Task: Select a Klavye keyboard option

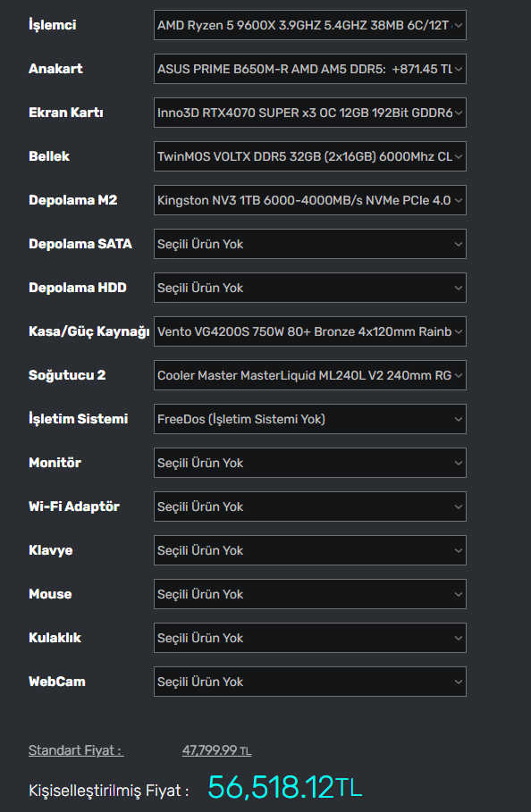Action: (310, 550)
